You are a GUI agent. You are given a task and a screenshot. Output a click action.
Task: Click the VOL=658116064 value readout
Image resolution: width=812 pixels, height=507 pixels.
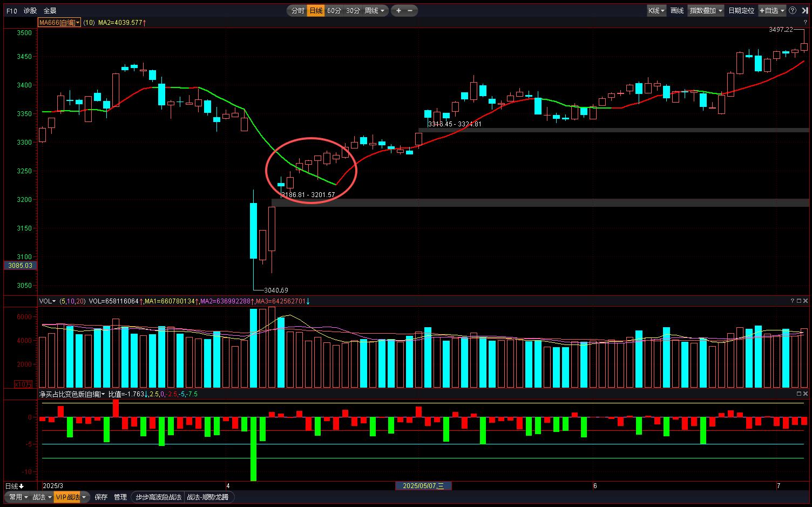116,301
